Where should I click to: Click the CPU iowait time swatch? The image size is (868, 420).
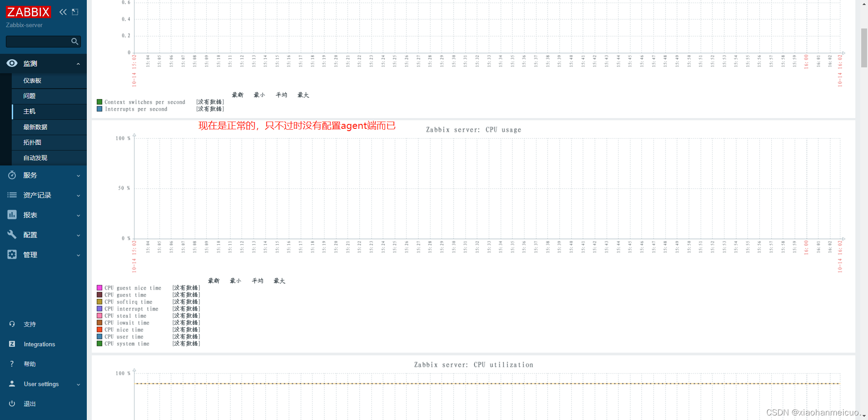pyautogui.click(x=99, y=322)
